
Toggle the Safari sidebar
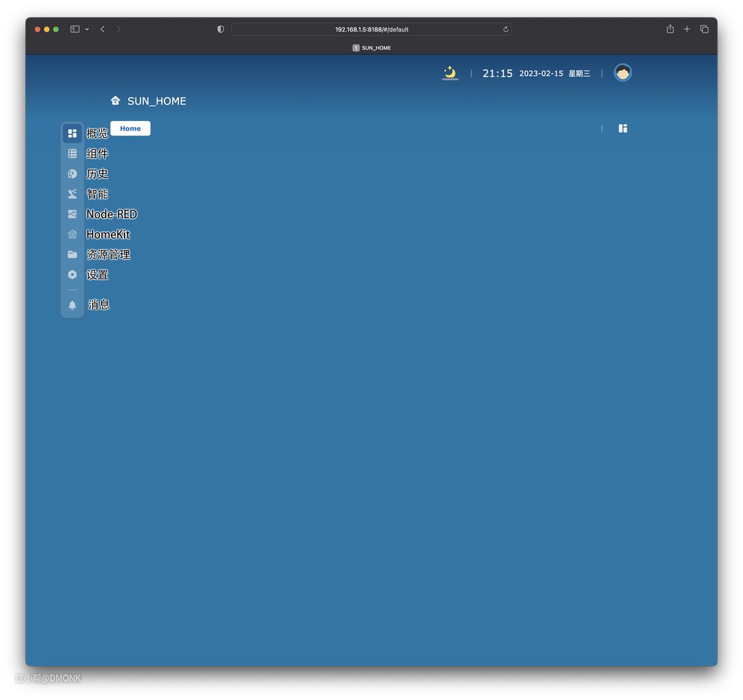pyautogui.click(x=75, y=30)
